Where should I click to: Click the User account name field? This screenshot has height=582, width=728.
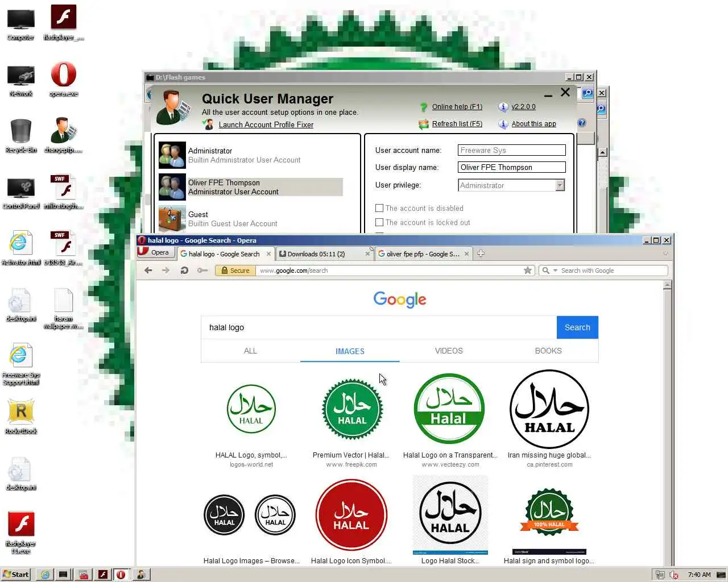(x=511, y=150)
